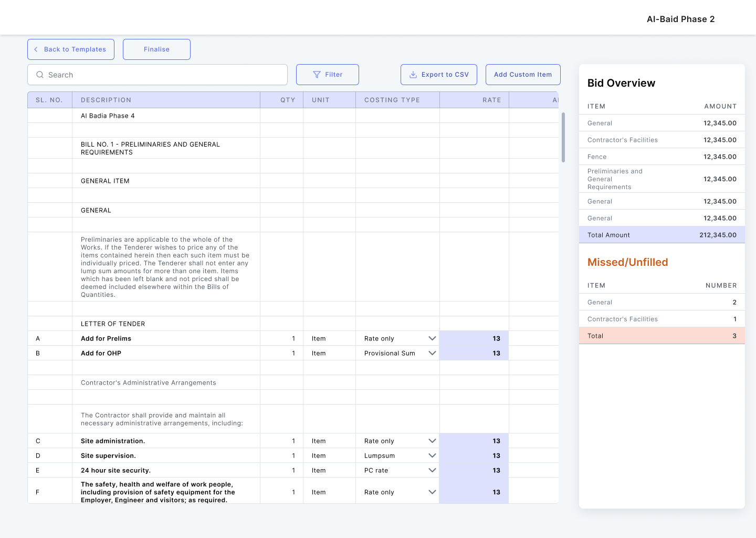The height and width of the screenshot is (538, 756).
Task: Click Add Custom Item
Action: pyautogui.click(x=523, y=74)
